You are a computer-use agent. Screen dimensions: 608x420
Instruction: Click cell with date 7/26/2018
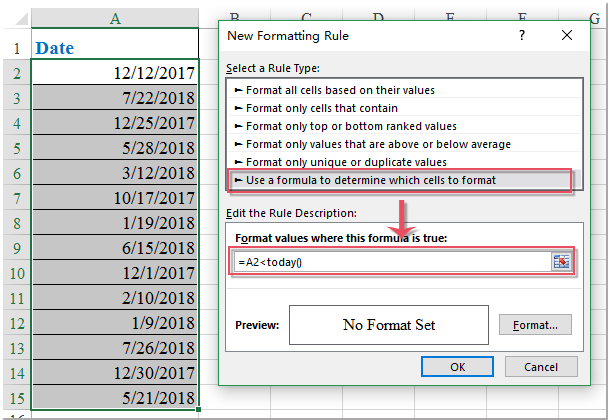[115, 346]
